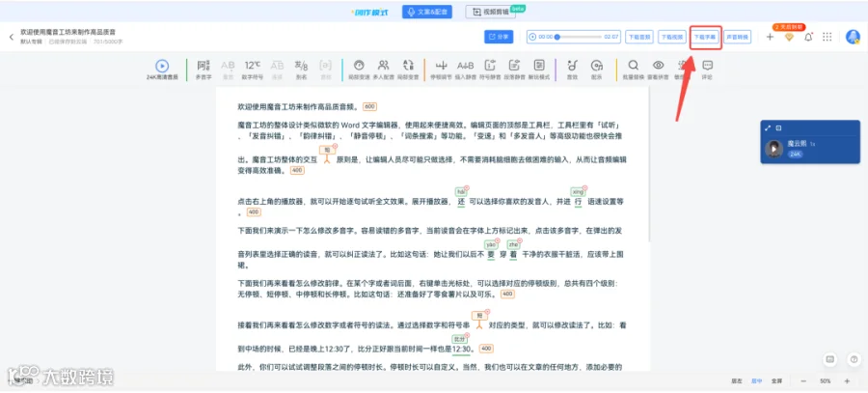The width and height of the screenshot is (868, 393).
Task: Select the 多音字 polyphone tool
Action: tap(203, 70)
